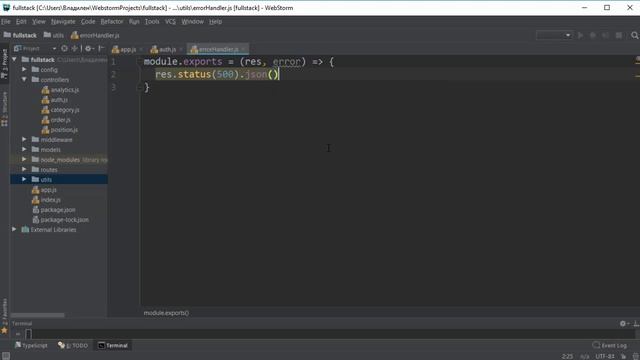Screen dimensions: 640x360
Task: Open the Tools menu
Action: (152, 22)
